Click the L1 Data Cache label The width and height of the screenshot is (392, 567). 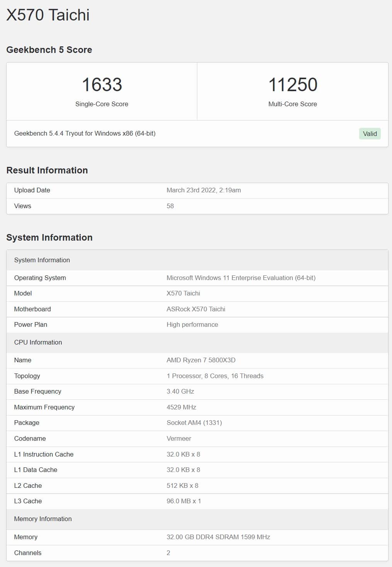pos(36,470)
